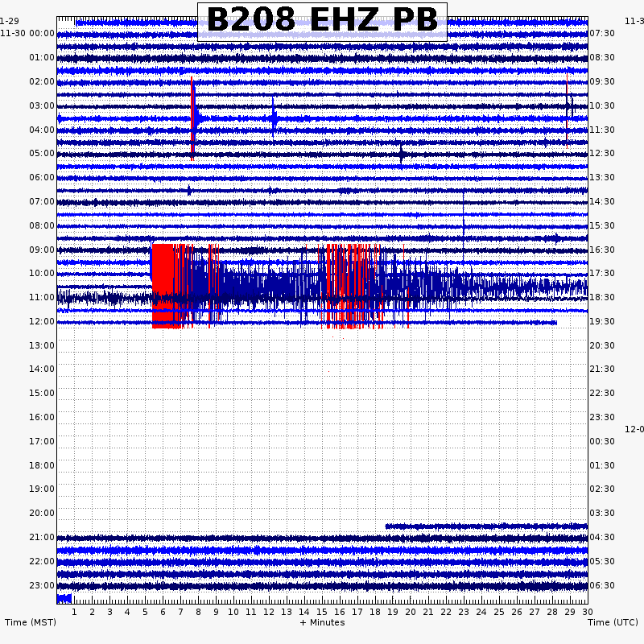Click the 02:00 MST row label
This screenshot has height=644, width=644.
[42, 81]
